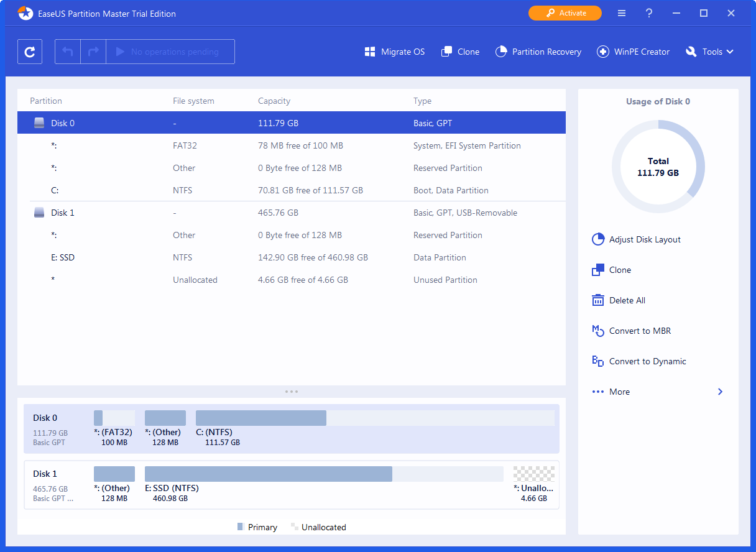Viewport: 756px width, 552px height.
Task: Click the redo arrow button
Action: (x=93, y=52)
